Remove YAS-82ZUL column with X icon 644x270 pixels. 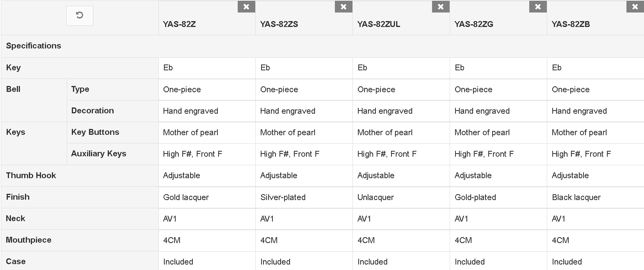[441, 7]
